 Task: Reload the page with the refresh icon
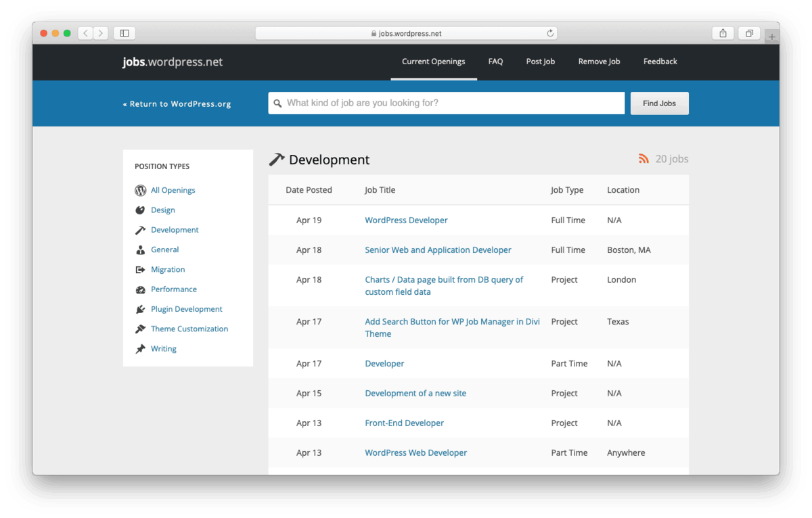550,33
